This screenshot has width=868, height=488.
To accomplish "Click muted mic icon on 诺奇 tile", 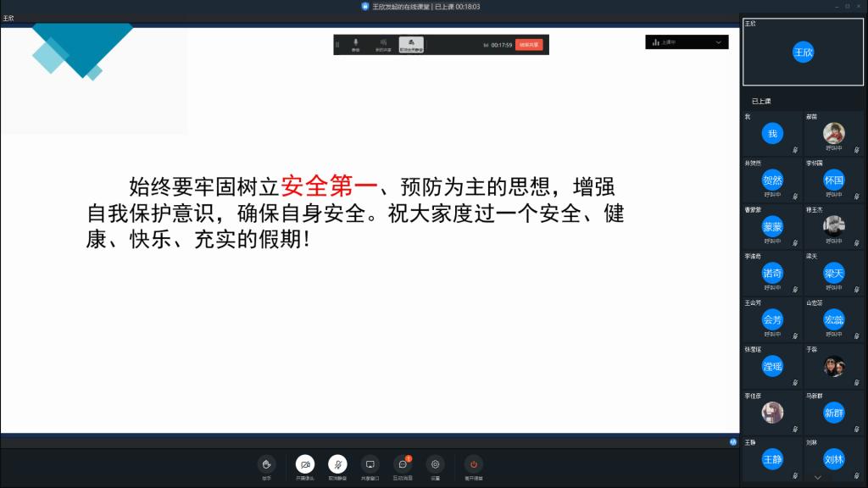I will (795, 290).
